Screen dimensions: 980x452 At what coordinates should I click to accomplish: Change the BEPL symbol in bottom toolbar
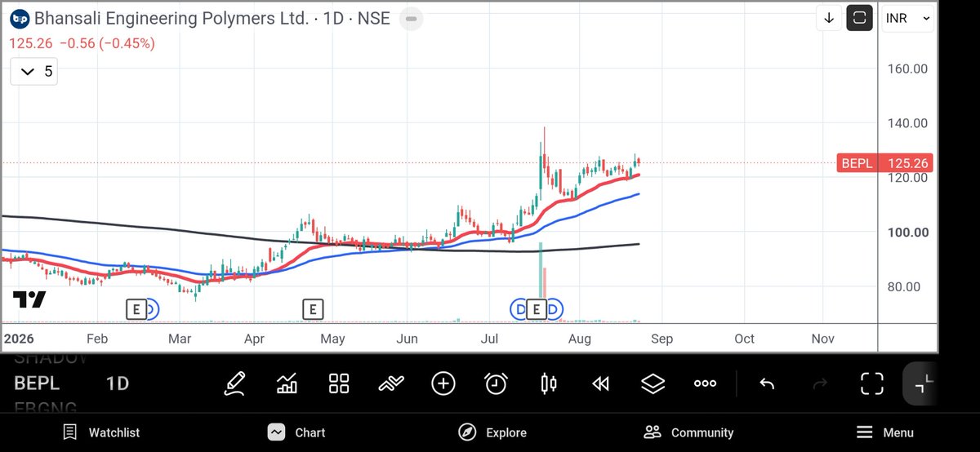(38, 383)
